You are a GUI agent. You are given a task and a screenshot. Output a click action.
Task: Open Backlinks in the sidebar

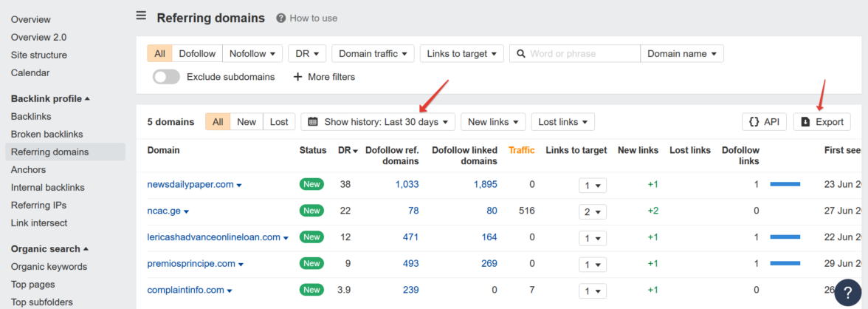pos(31,116)
